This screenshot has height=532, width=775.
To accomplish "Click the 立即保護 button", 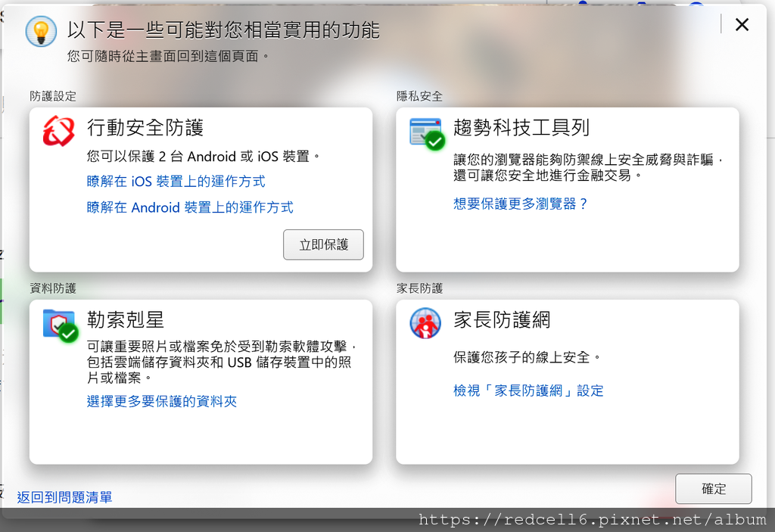I will click(323, 244).
